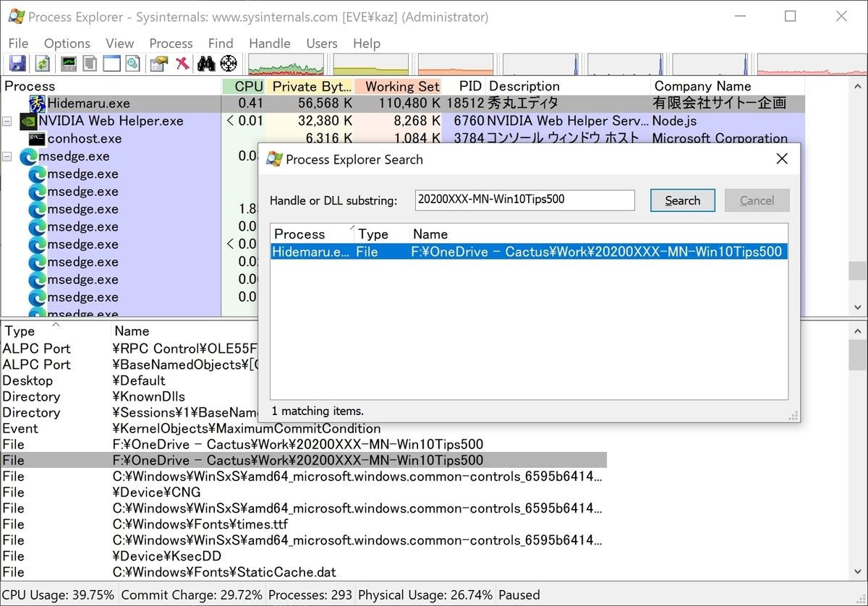Open System Information from the toolbar
Image resolution: width=868 pixels, height=606 pixels.
pyautogui.click(x=69, y=64)
